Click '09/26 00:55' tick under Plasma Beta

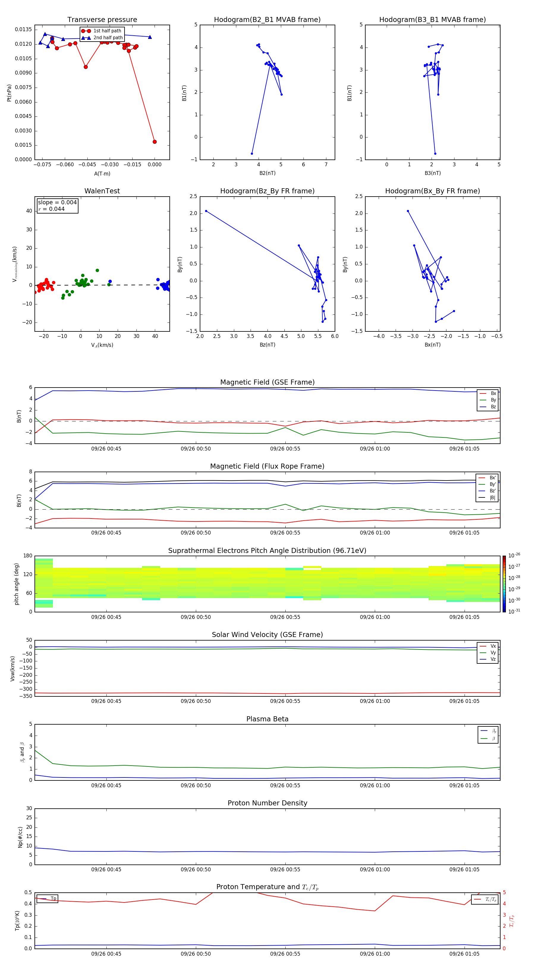(285, 785)
